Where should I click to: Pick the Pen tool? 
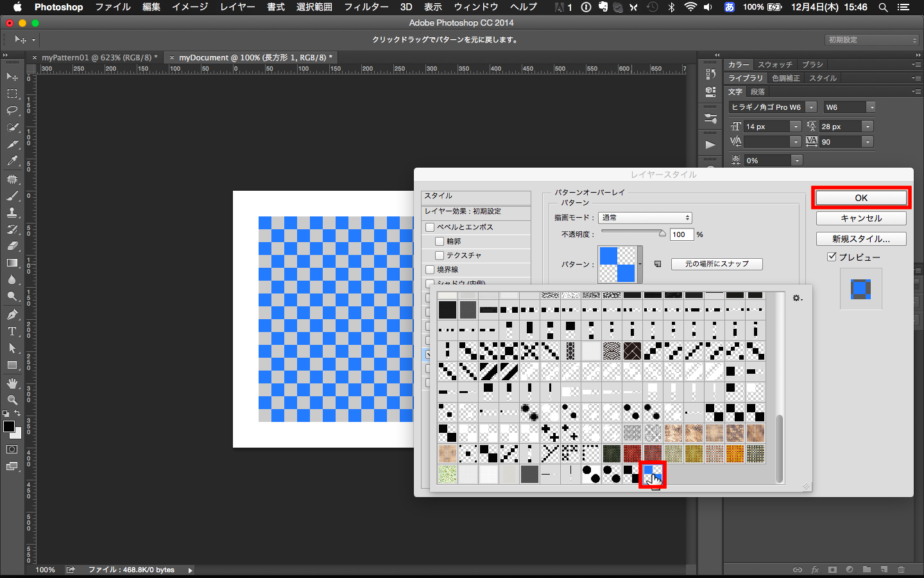click(12, 314)
